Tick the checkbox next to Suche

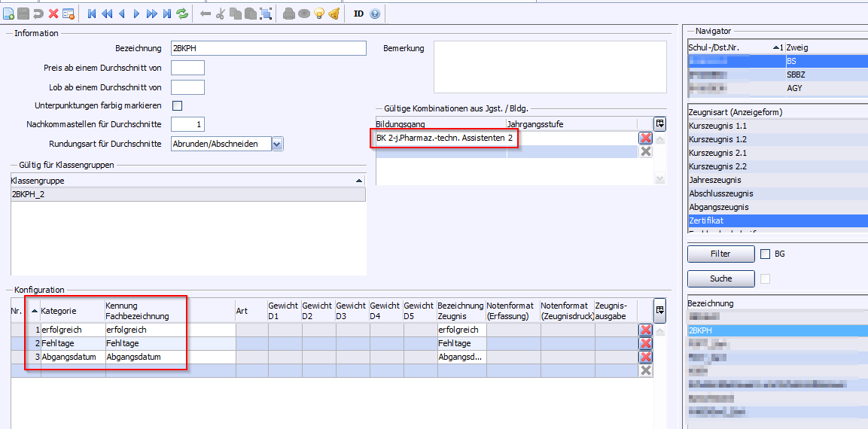tap(766, 279)
